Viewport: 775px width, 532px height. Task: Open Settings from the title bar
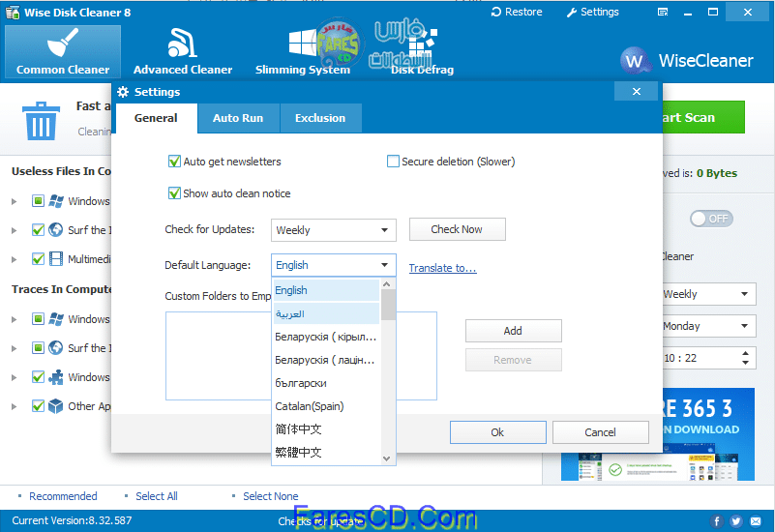592,12
